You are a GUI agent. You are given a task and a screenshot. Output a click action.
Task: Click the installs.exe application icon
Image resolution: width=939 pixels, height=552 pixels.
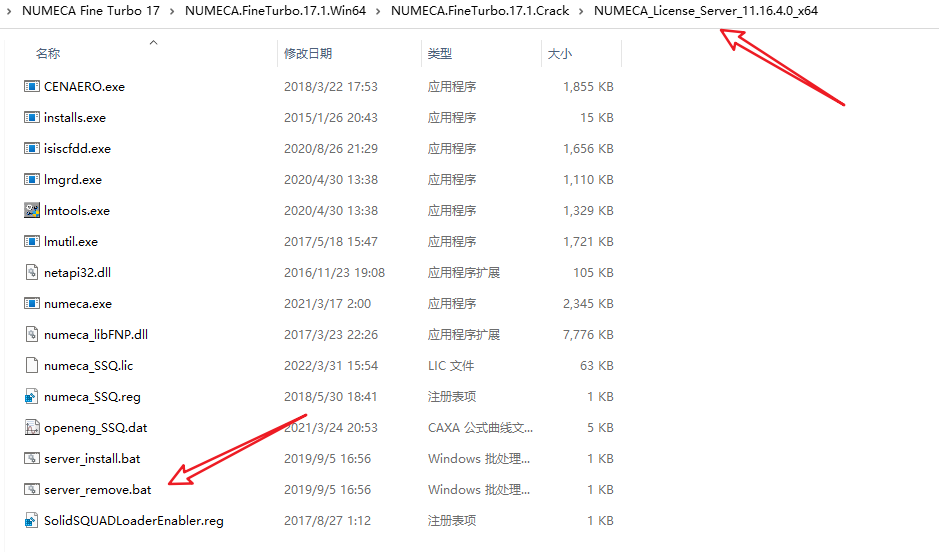32,117
